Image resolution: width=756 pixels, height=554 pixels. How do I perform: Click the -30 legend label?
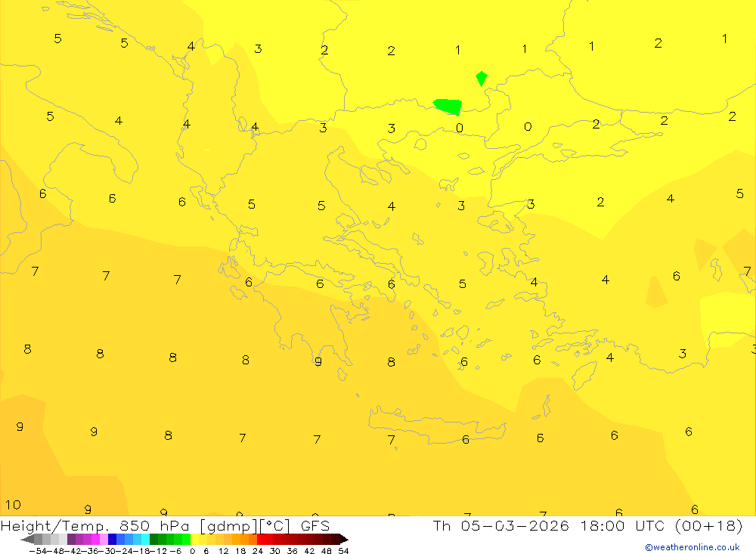107,551
